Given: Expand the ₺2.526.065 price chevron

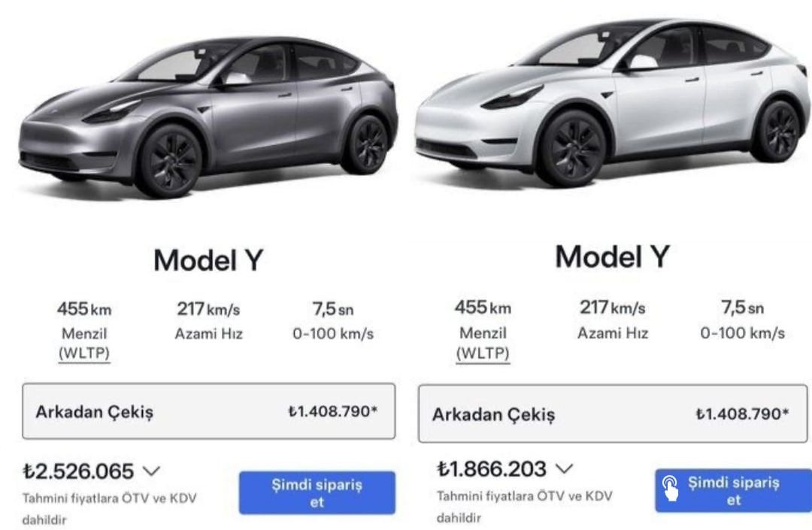Looking at the screenshot, I should pos(151,471).
